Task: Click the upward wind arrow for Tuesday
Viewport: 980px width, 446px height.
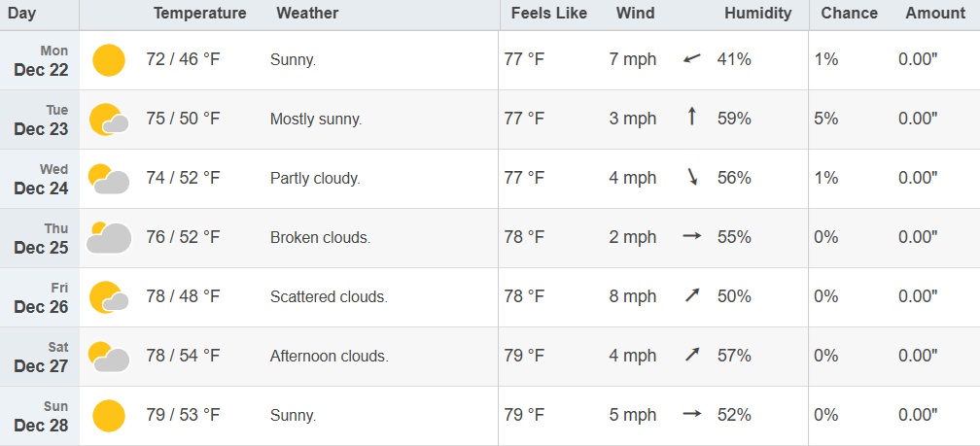Action: (x=691, y=119)
